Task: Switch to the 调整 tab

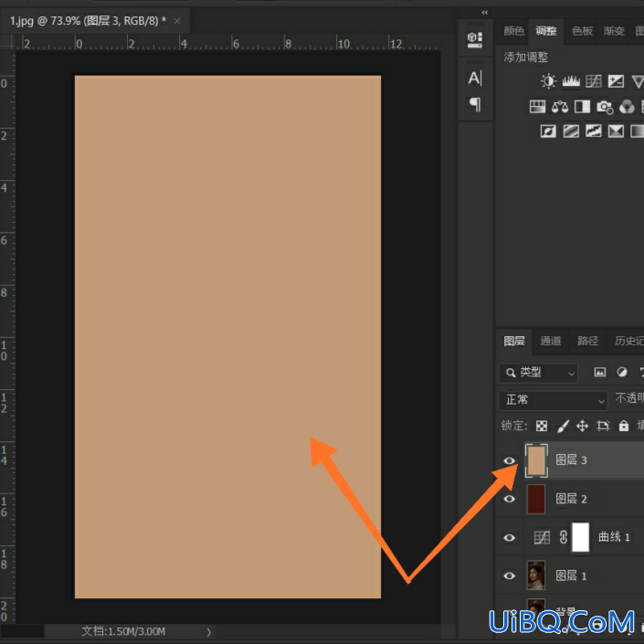Action: point(546,31)
